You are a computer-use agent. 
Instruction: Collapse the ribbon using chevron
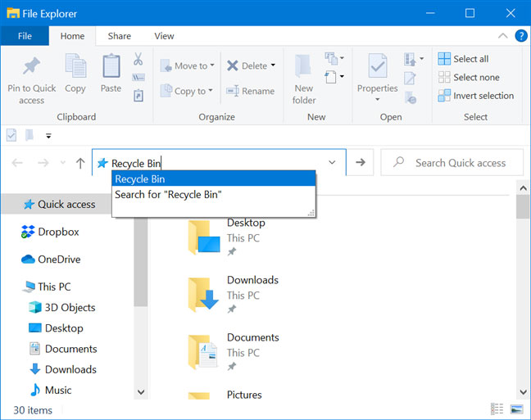click(x=503, y=36)
